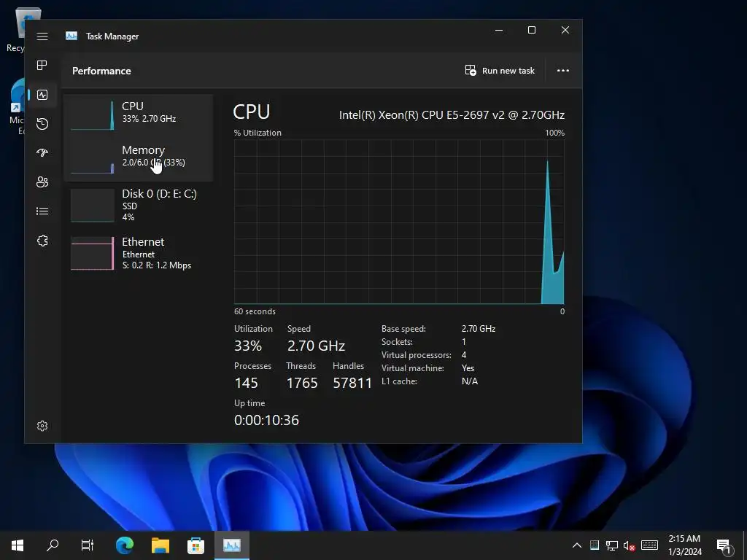This screenshot has height=560, width=747.
Task: Open the Details page icon
Action: (42, 211)
